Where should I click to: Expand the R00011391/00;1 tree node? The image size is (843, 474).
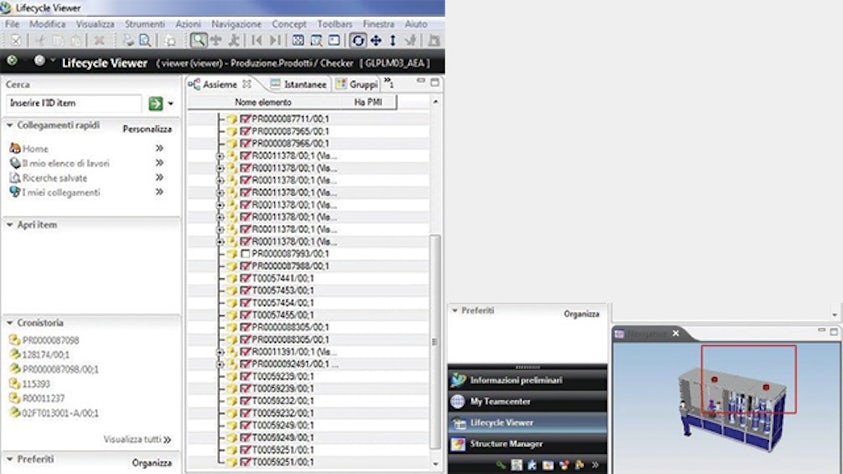[220, 352]
